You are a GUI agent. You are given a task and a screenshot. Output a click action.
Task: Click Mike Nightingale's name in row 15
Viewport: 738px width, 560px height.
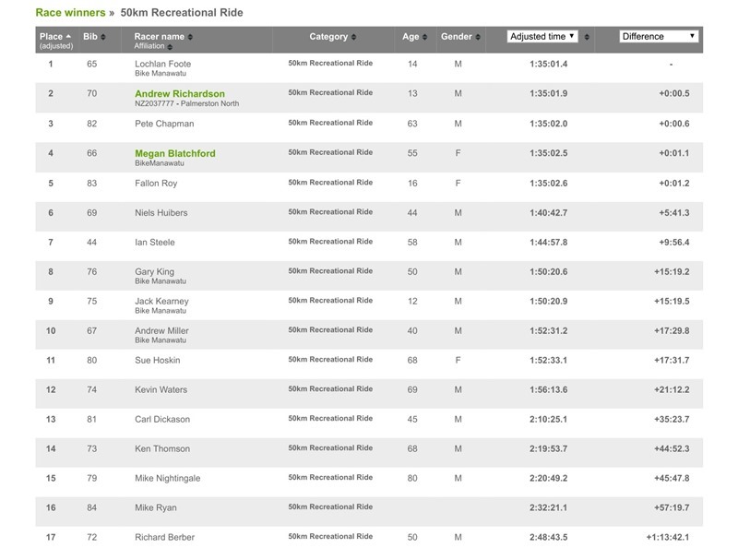point(168,478)
